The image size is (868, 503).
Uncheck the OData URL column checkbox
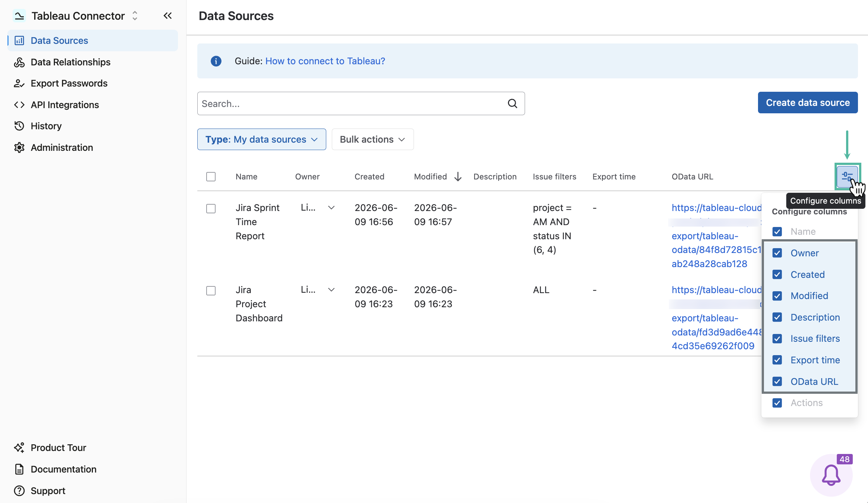click(777, 382)
